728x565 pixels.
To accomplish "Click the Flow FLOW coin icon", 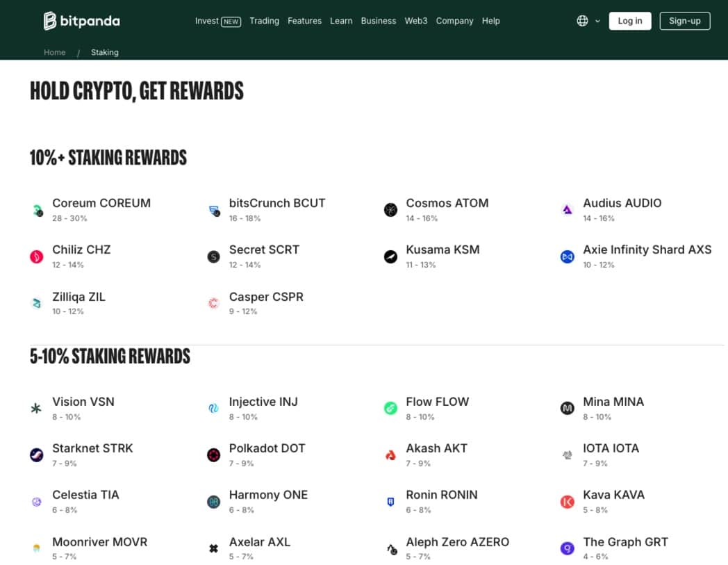I will point(390,409).
